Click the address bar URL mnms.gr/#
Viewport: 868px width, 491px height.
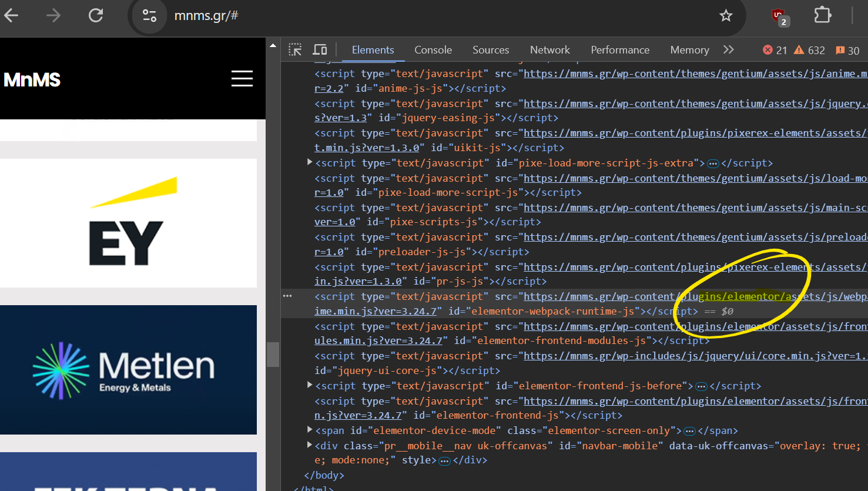(206, 16)
